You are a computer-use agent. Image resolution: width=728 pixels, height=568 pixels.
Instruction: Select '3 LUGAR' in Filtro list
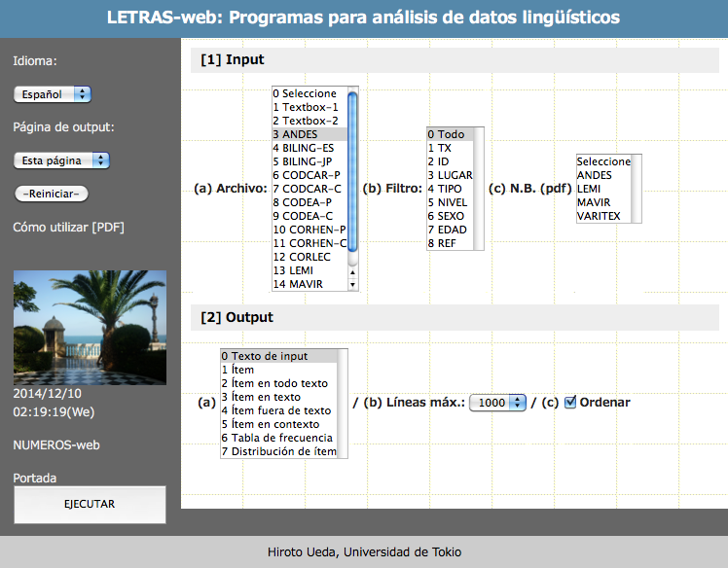pyautogui.click(x=450, y=175)
